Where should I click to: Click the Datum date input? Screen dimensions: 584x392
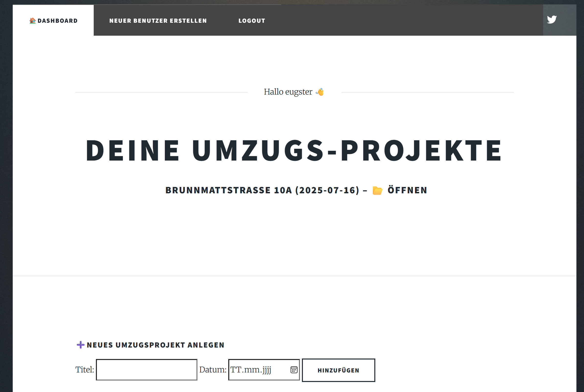click(x=255, y=370)
